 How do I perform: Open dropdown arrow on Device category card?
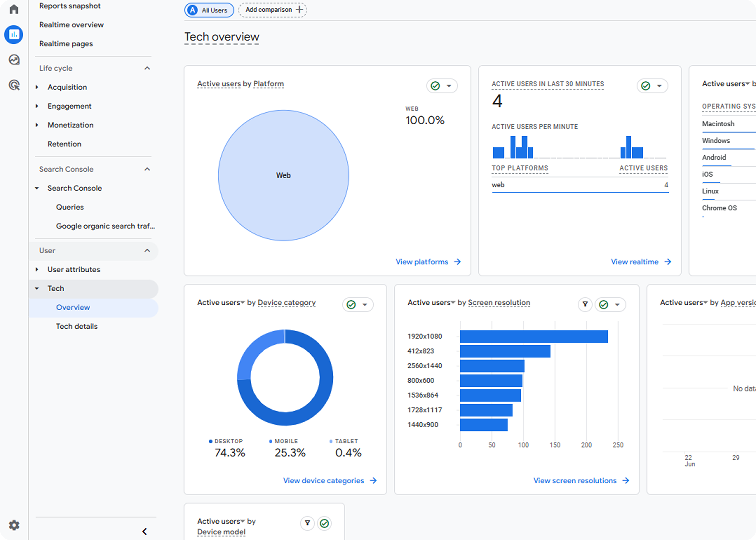365,305
